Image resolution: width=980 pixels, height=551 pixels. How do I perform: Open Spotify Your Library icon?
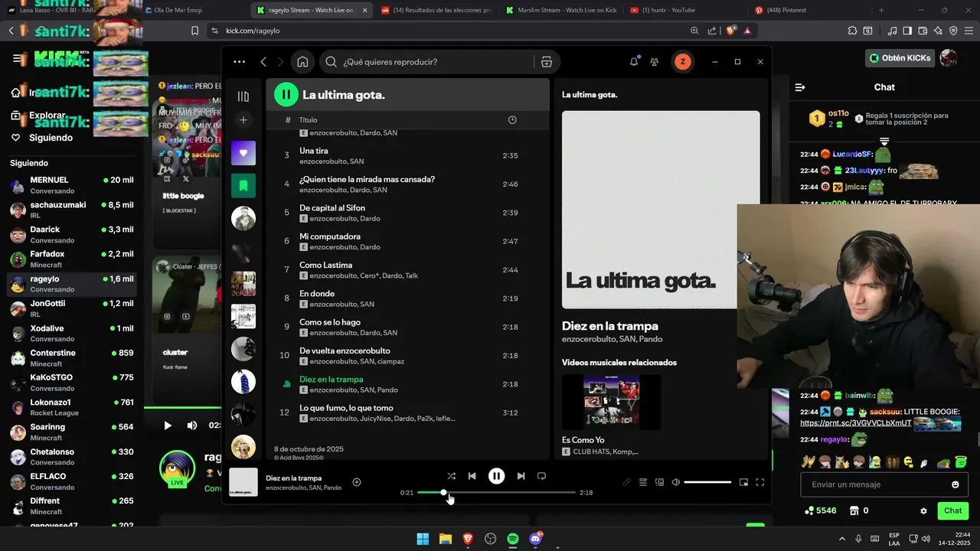tap(243, 96)
